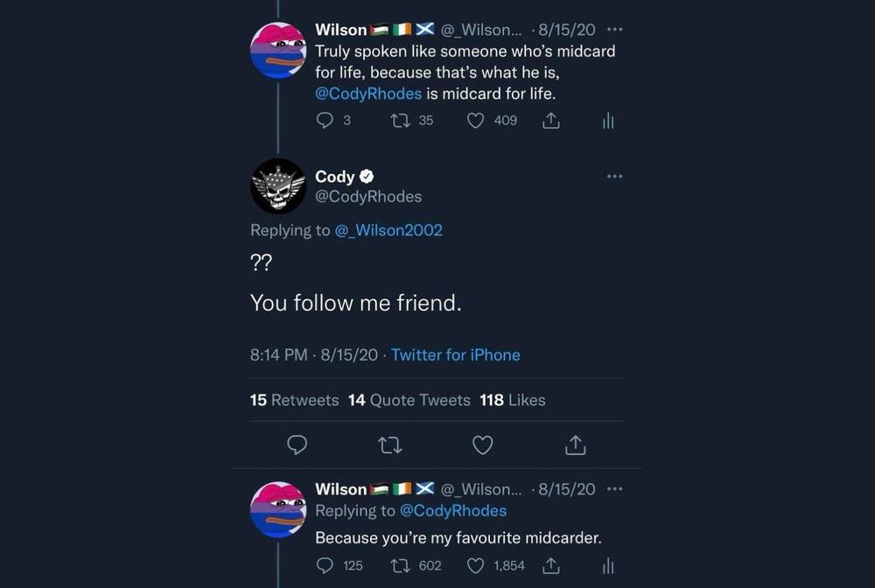Click the retweet icon showing 602

(401, 565)
